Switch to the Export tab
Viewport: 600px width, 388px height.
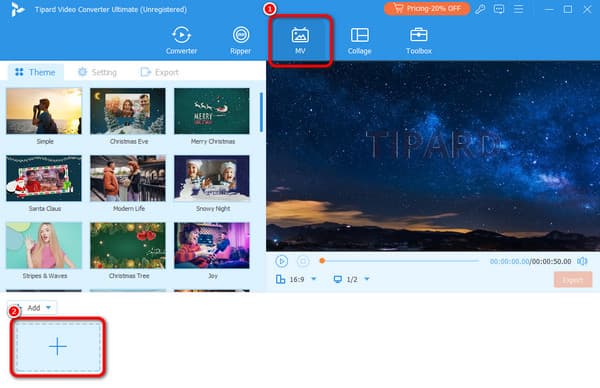(x=160, y=72)
